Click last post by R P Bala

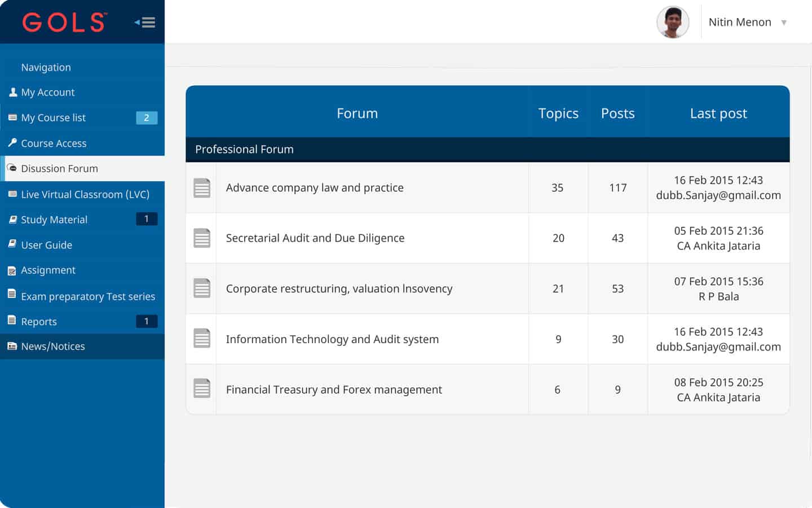point(718,288)
